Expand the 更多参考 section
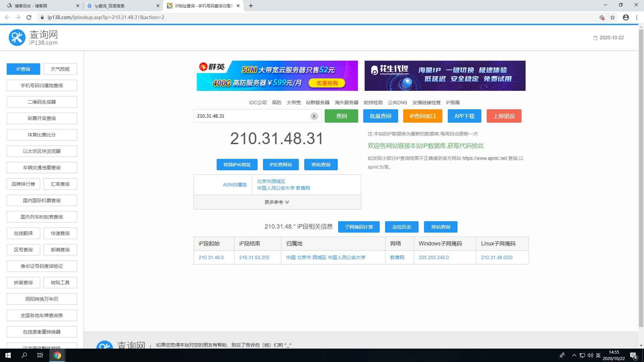This screenshot has height=362, width=644. [x=277, y=202]
